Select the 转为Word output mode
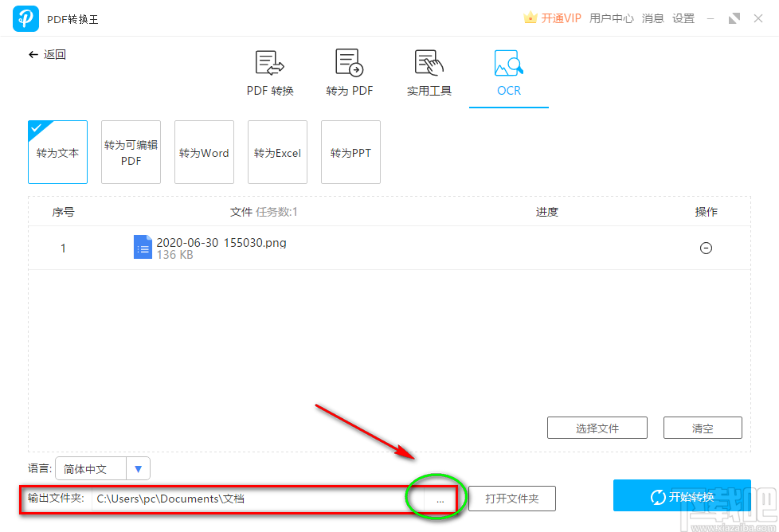 pyautogui.click(x=204, y=152)
